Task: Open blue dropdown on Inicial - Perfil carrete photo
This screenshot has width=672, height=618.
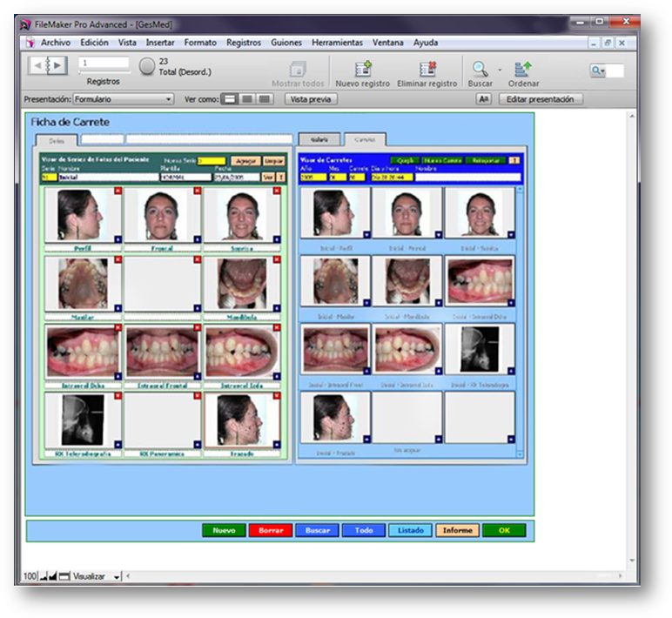Action: (366, 234)
